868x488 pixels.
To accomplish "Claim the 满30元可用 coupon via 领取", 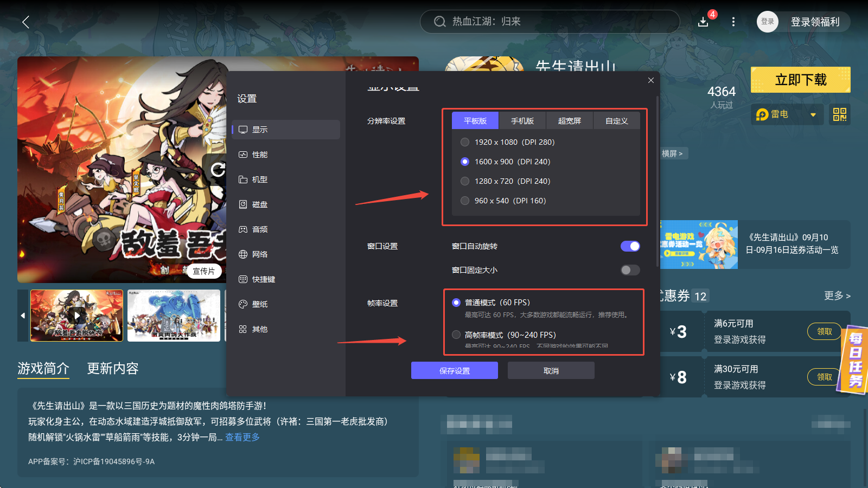I will tap(825, 377).
